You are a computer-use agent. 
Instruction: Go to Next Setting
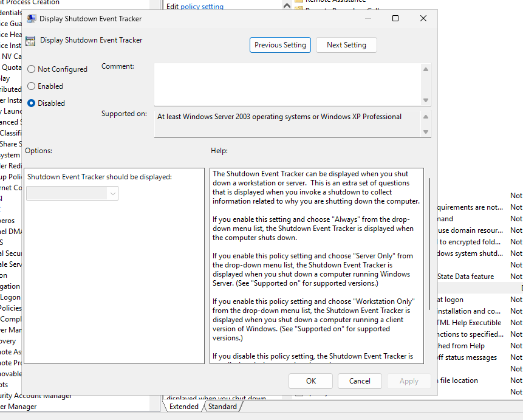[346, 45]
